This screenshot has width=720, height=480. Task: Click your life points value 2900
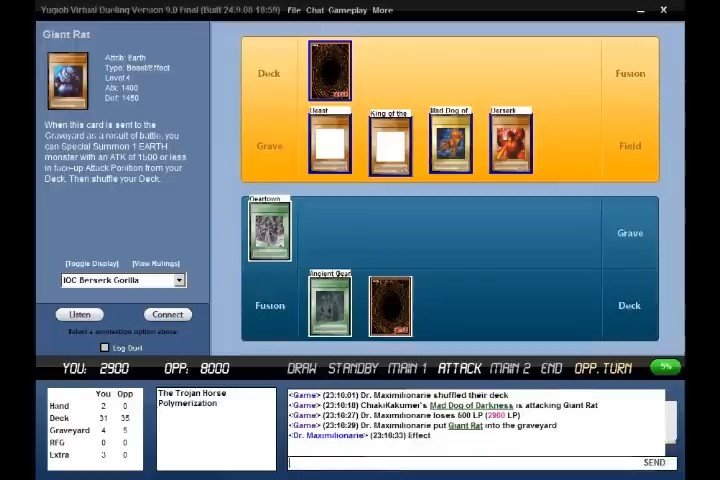click(x=114, y=368)
